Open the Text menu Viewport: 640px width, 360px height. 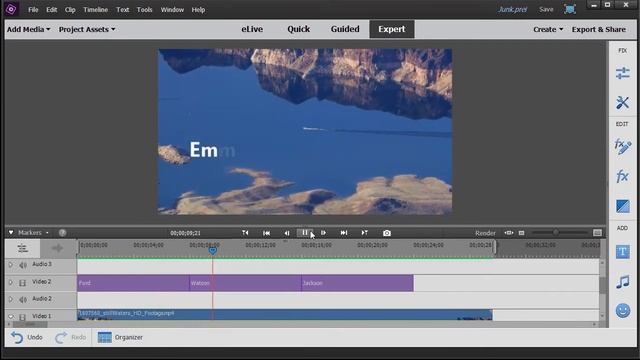122,9
